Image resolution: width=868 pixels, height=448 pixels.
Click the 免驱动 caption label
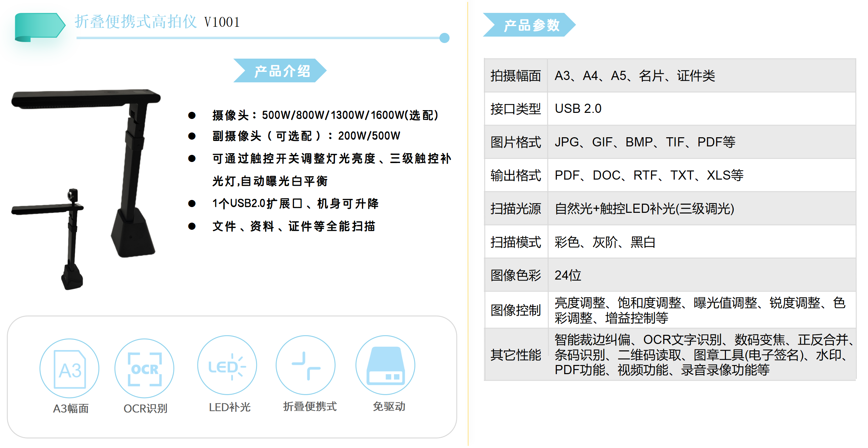click(389, 406)
